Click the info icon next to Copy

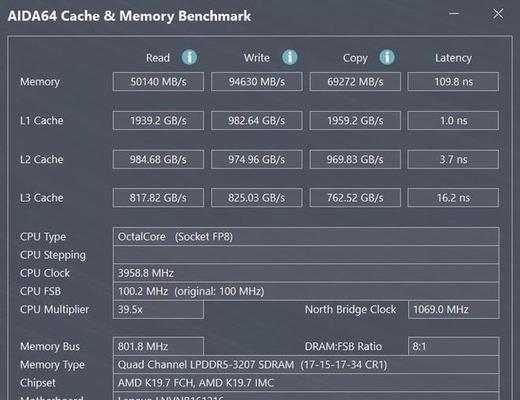[387, 57]
